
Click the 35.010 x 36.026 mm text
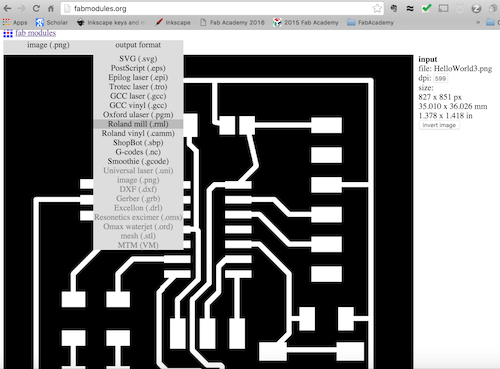(x=453, y=106)
